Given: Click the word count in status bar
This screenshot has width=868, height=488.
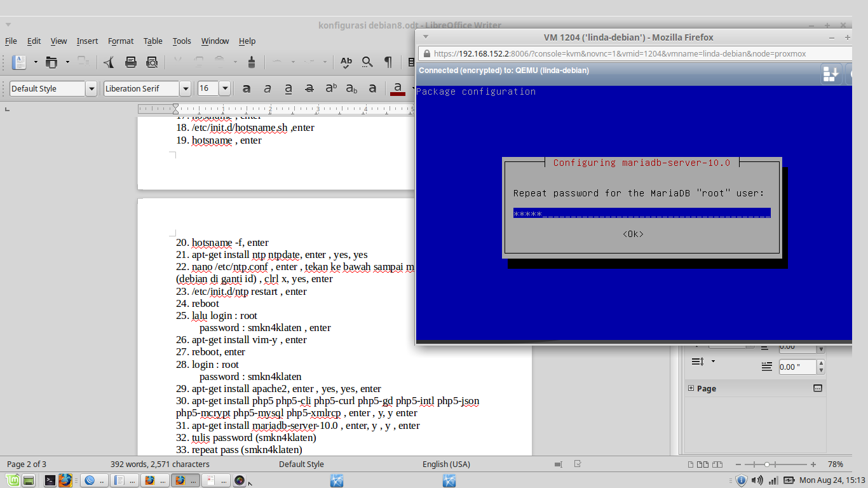Looking at the screenshot, I should (x=160, y=464).
